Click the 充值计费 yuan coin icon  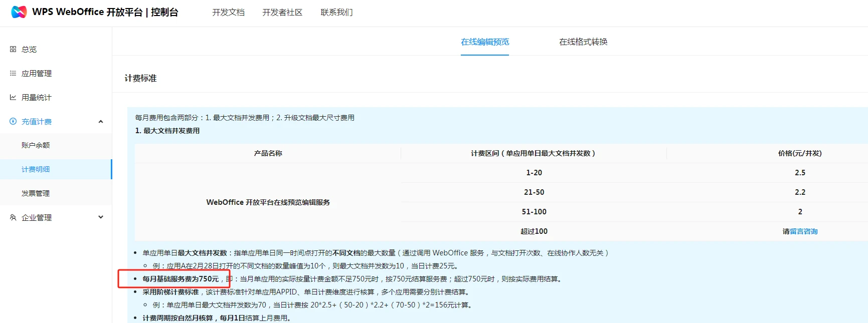(13, 121)
